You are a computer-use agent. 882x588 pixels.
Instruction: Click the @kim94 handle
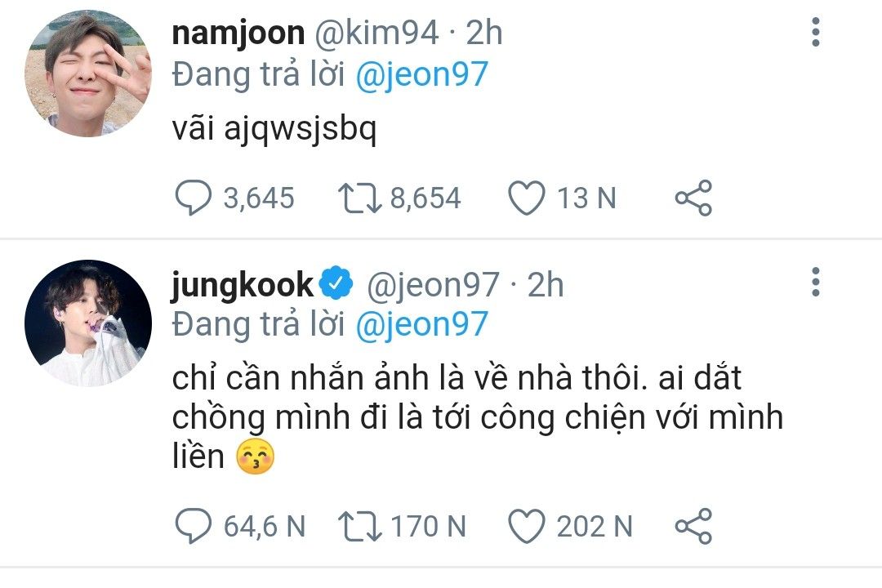[x=384, y=33]
